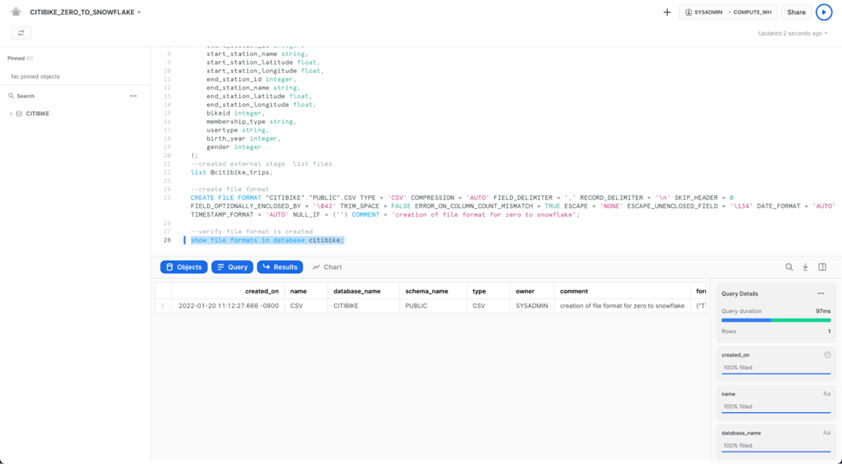Image resolution: width=842 pixels, height=464 pixels.
Task: Click the Query duration progress bar
Action: (776, 320)
